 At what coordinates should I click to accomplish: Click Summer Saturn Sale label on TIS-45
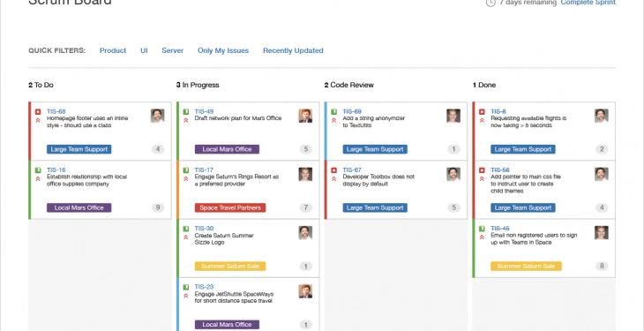pyautogui.click(x=526, y=266)
